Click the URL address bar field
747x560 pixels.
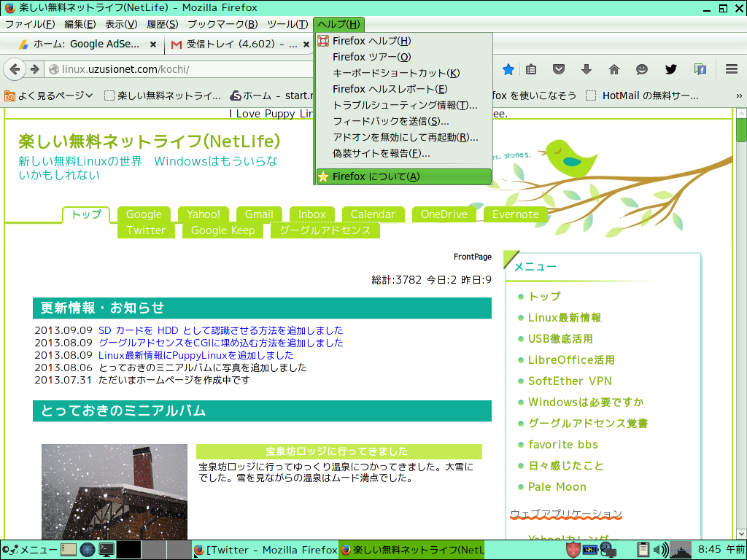pyautogui.click(x=179, y=69)
